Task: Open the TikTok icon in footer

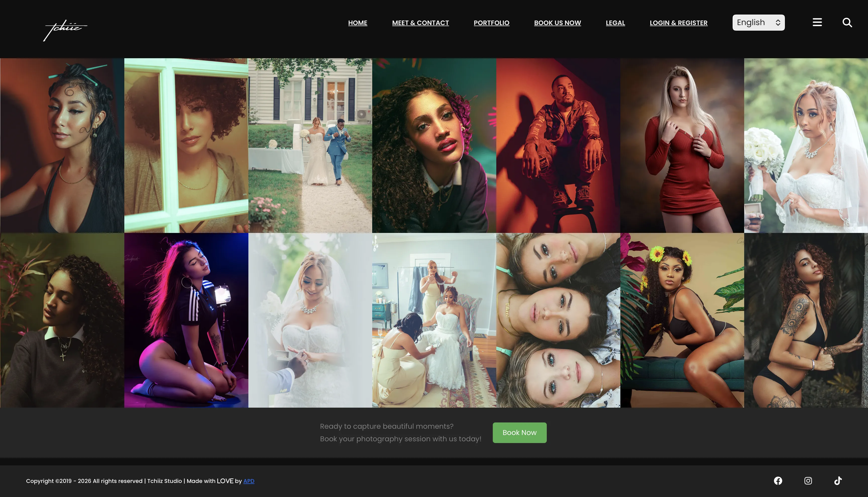Action: tap(838, 481)
